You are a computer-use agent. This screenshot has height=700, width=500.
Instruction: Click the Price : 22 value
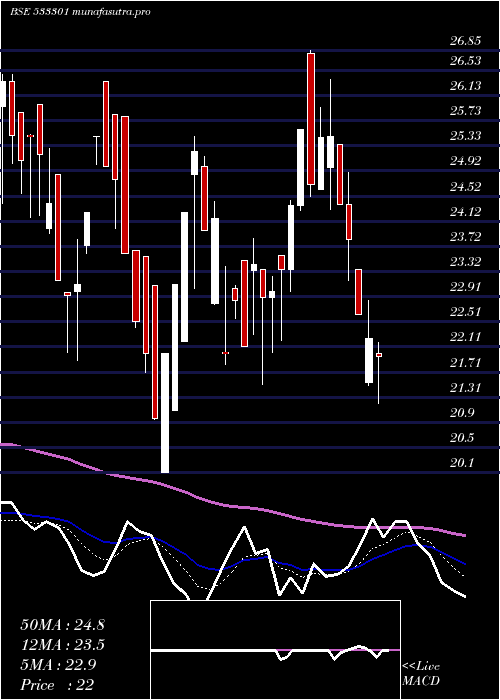57,684
